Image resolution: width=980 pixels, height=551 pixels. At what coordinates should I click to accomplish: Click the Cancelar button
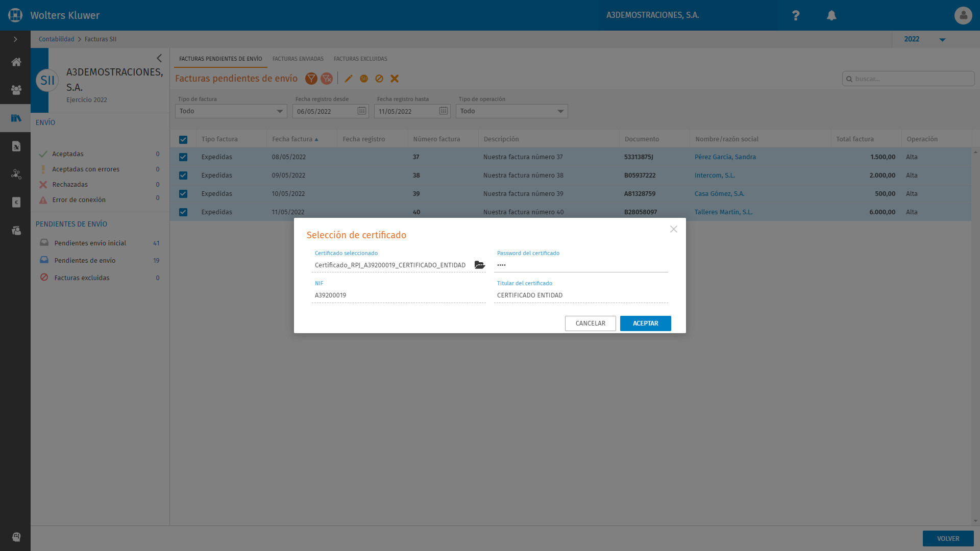tap(590, 323)
